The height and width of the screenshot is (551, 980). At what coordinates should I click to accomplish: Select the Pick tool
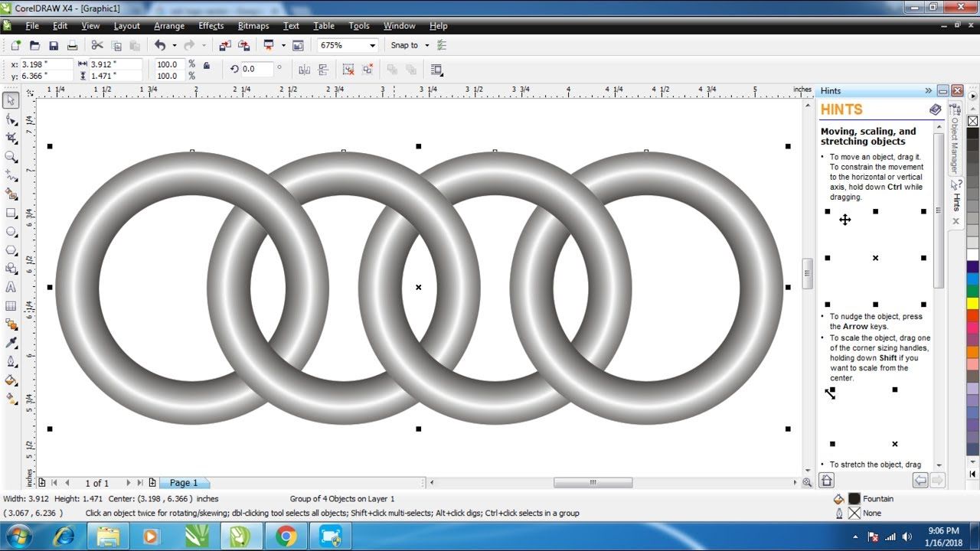click(x=11, y=100)
